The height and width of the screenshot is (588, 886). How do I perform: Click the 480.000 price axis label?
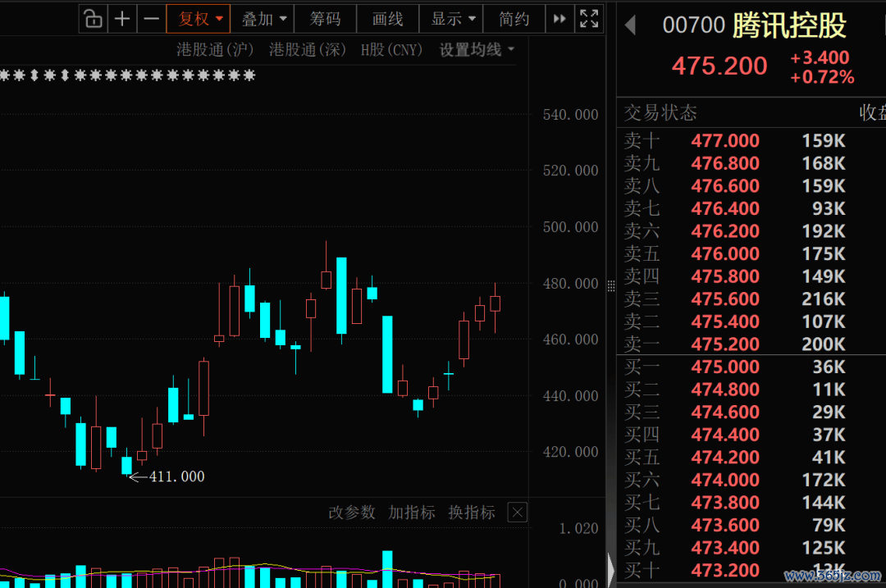570,284
